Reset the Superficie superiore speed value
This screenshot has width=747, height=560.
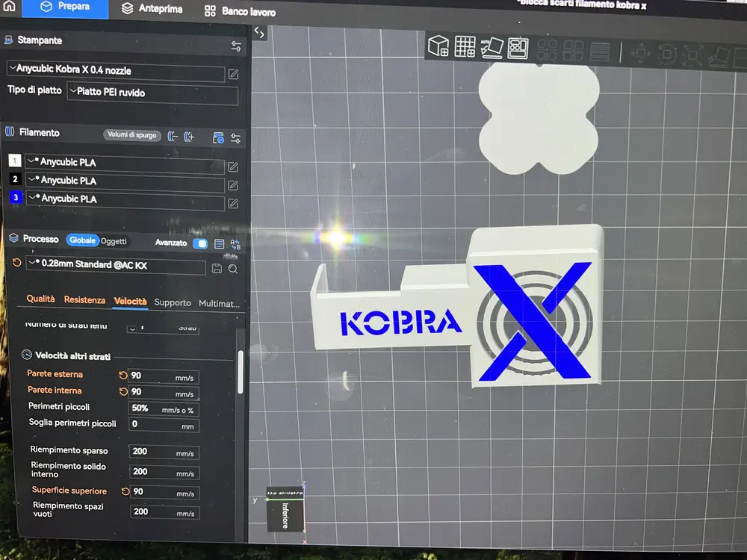pos(125,491)
